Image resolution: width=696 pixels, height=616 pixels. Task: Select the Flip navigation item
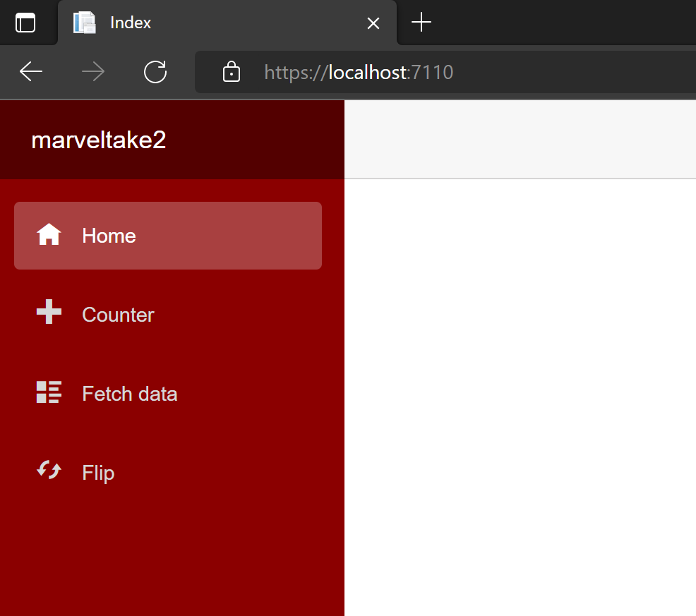pos(97,473)
